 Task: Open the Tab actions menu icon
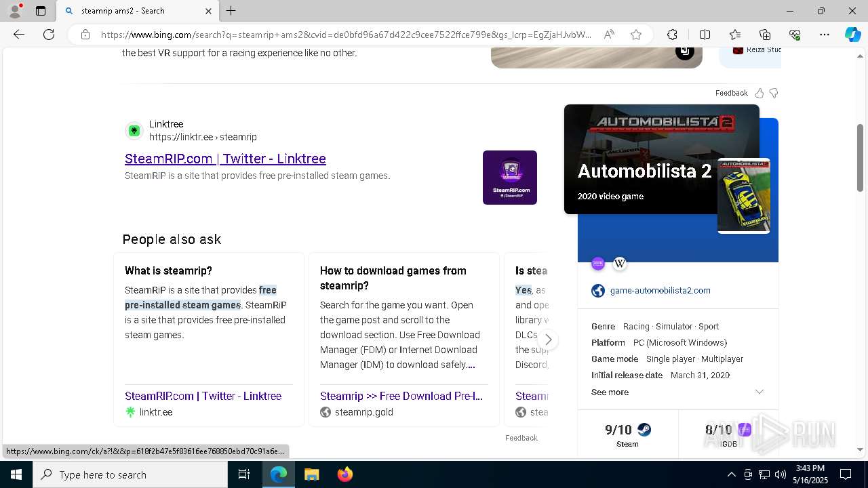point(41,11)
